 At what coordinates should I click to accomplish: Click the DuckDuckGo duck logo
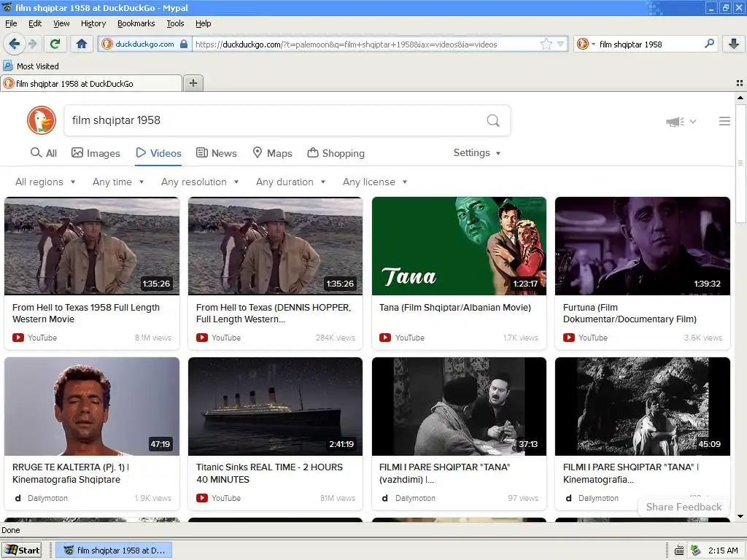point(42,120)
